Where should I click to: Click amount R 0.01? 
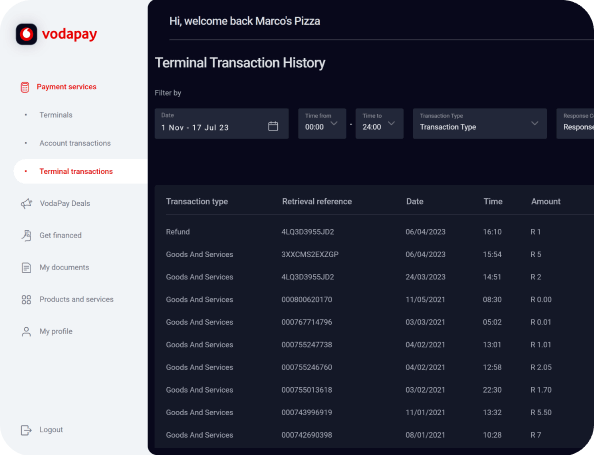pyautogui.click(x=541, y=322)
